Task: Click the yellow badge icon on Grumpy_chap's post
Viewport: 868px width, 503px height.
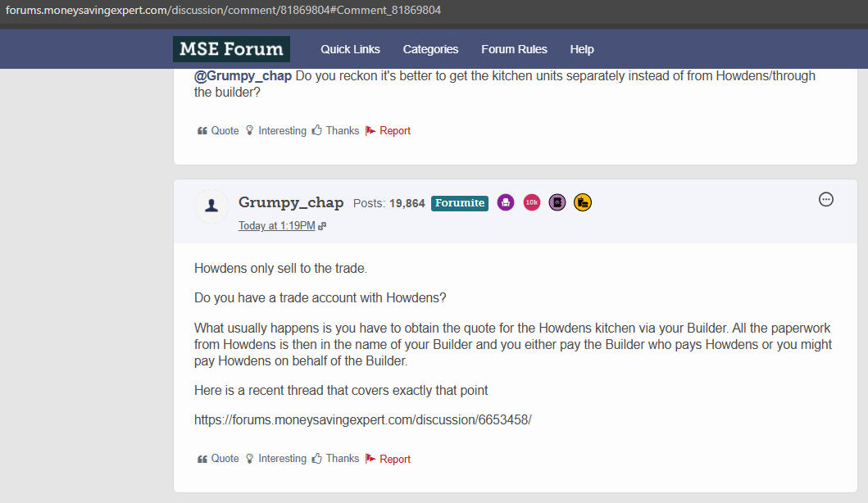Action: (x=583, y=202)
